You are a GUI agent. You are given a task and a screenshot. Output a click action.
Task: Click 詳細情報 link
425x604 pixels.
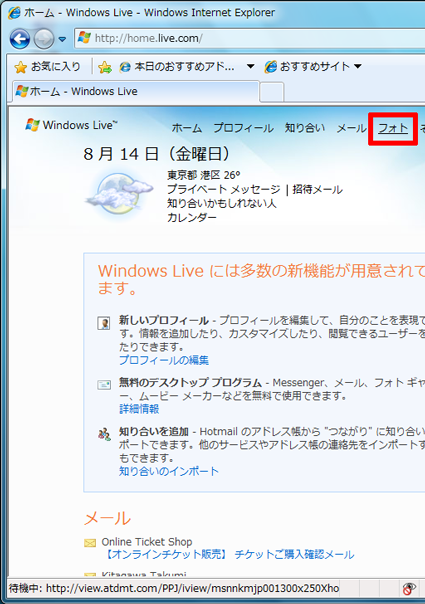[139, 409]
